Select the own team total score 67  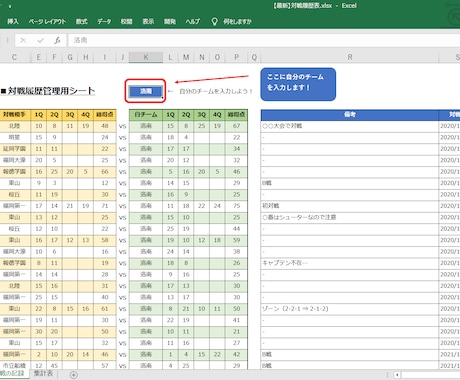click(x=236, y=126)
